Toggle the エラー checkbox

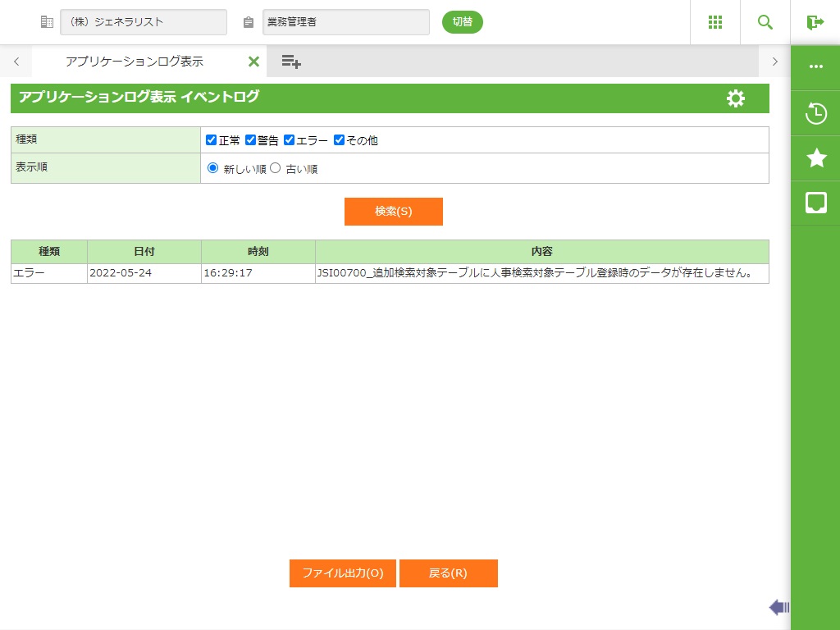click(x=290, y=140)
